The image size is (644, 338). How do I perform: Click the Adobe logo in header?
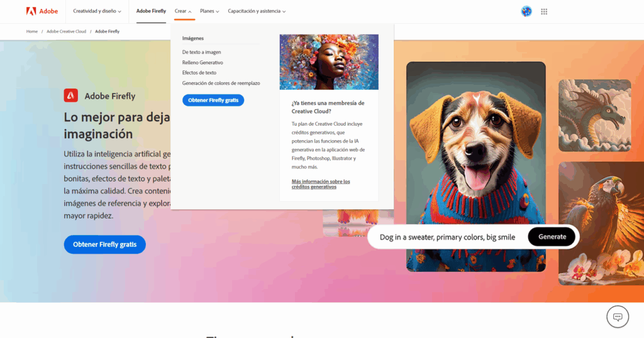42,11
